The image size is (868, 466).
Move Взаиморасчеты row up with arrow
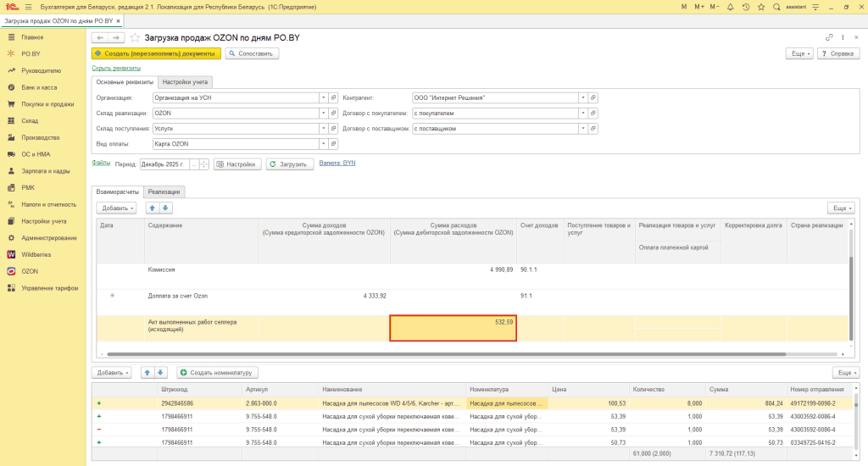[153, 208]
